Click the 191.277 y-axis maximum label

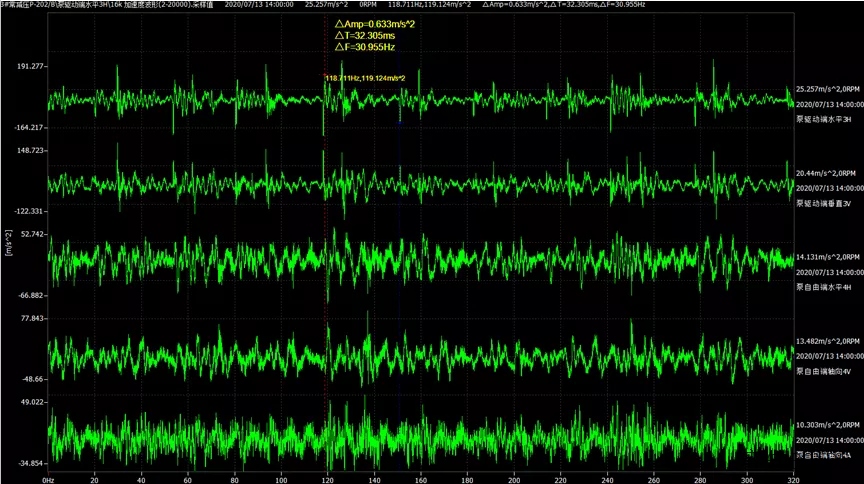(x=31, y=66)
